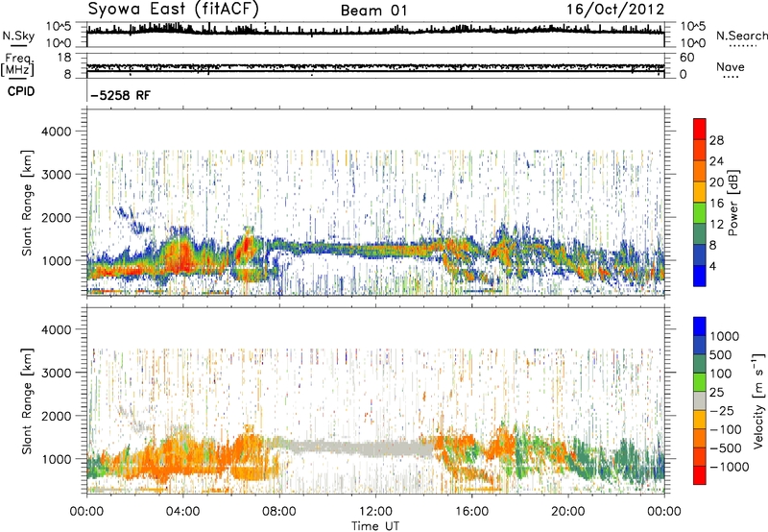This screenshot has width=768, height=532.
Task: Click the '18' frequency tick label
Action: coord(64,58)
